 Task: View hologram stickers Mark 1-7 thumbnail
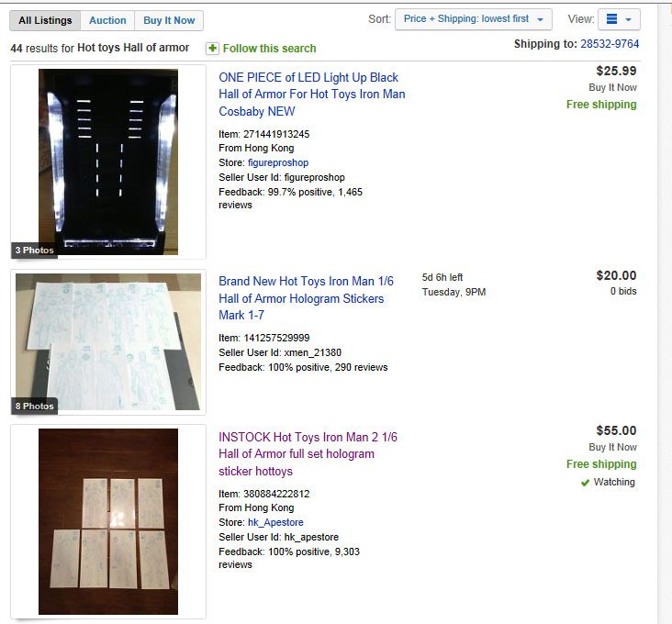tap(108, 341)
